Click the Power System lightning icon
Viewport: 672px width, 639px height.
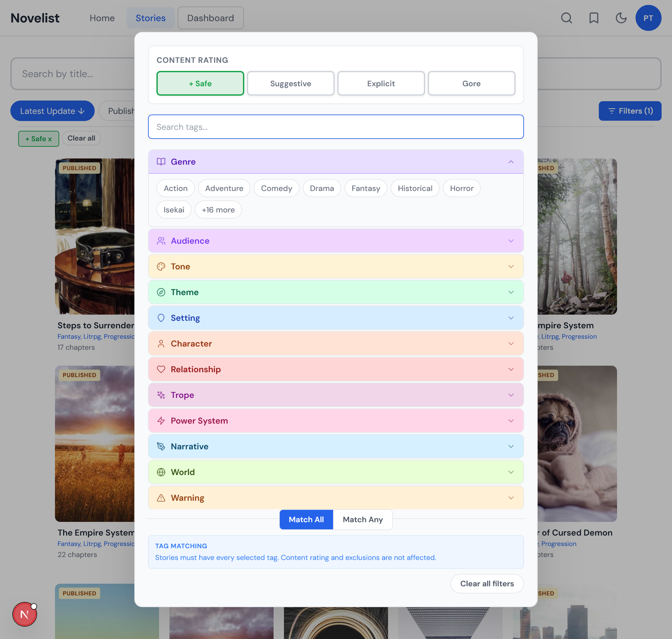pyautogui.click(x=160, y=421)
